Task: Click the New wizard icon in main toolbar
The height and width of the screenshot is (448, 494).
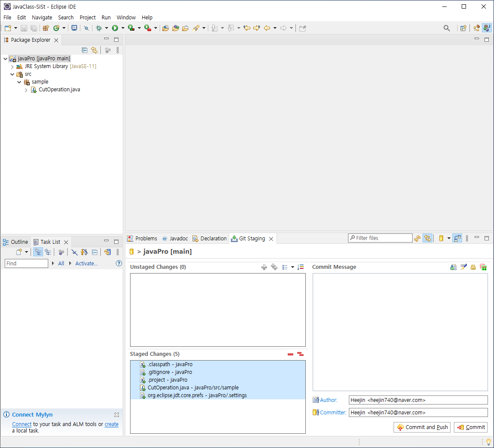Action: click(x=8, y=28)
